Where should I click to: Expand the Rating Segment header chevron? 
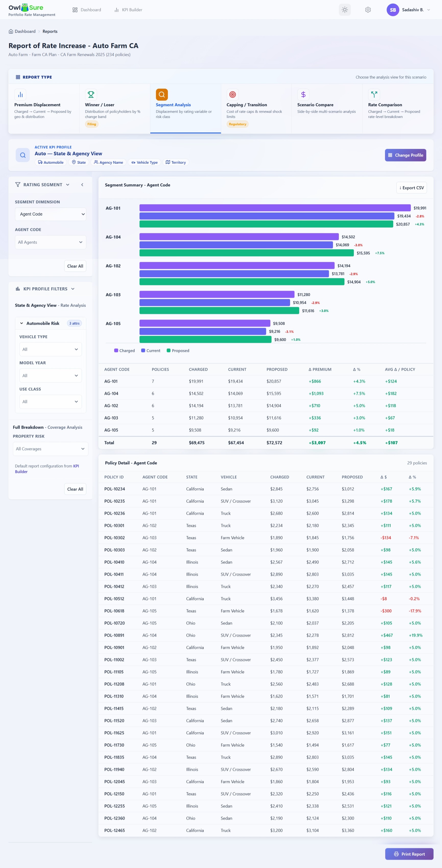(x=68, y=185)
